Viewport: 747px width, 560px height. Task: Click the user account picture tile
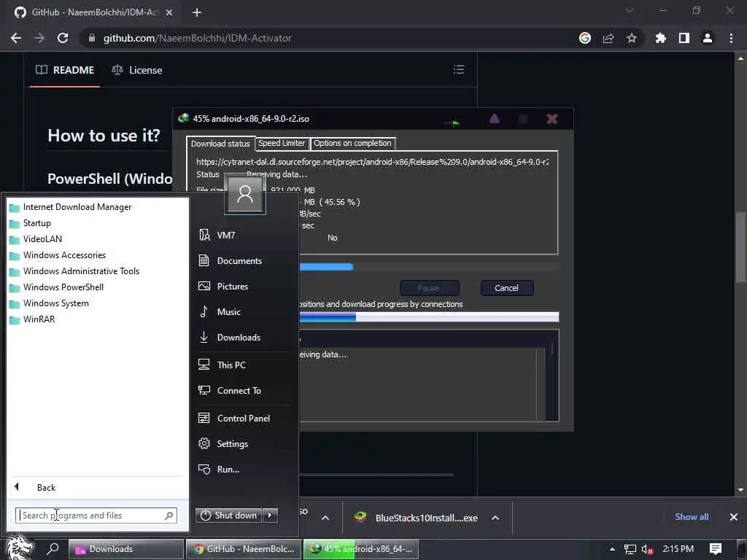(x=245, y=194)
